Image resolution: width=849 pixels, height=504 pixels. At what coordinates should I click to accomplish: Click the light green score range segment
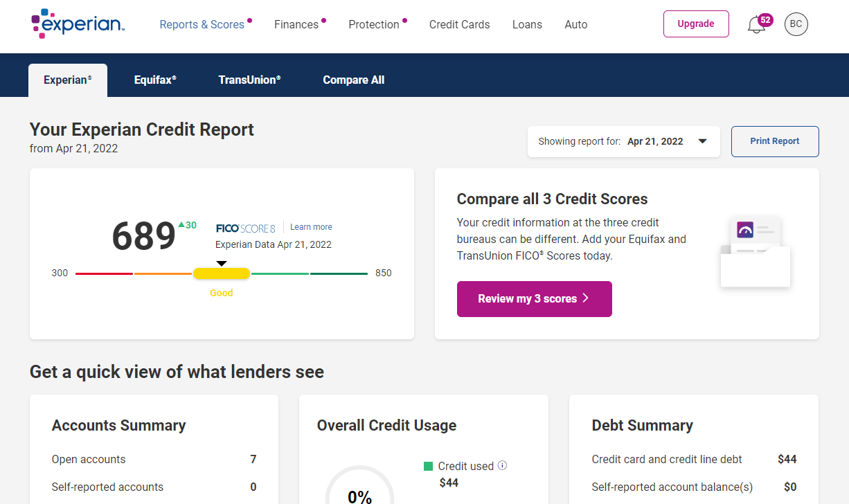click(x=280, y=274)
